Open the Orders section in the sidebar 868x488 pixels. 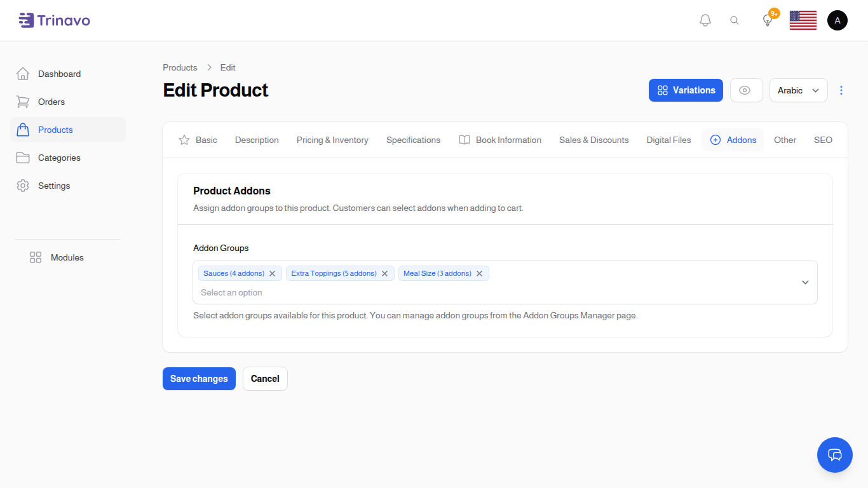[51, 102]
